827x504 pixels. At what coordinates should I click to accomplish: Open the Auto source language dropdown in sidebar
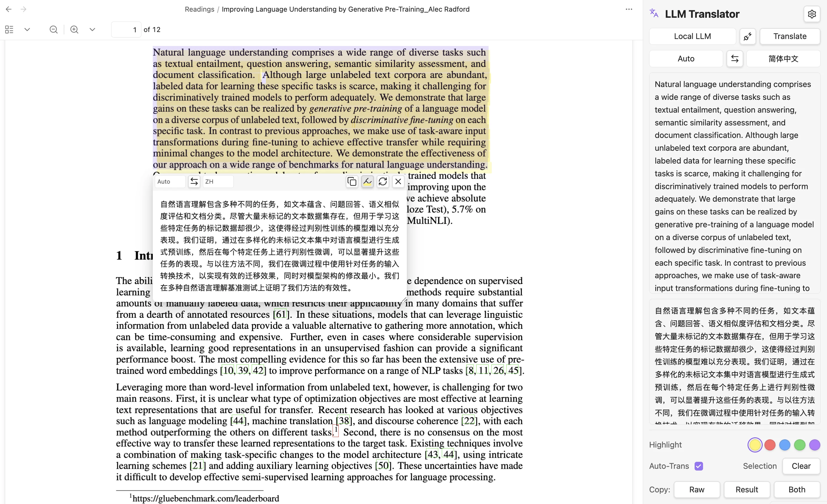[x=686, y=59]
